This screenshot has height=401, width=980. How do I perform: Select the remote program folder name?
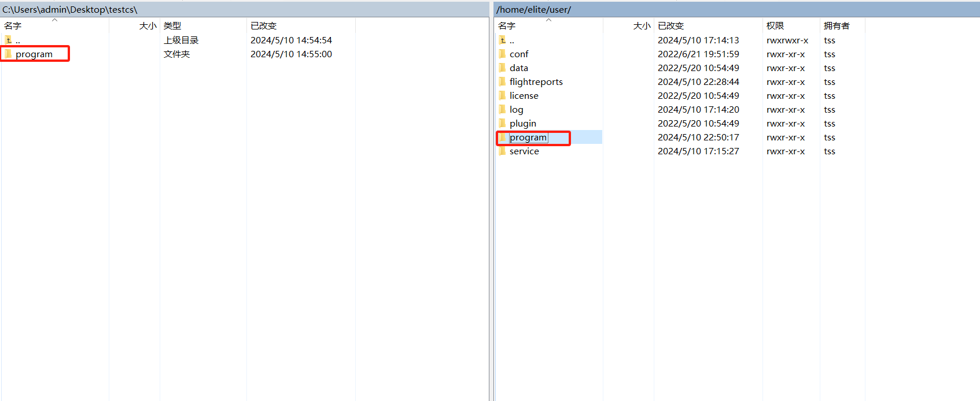(528, 138)
